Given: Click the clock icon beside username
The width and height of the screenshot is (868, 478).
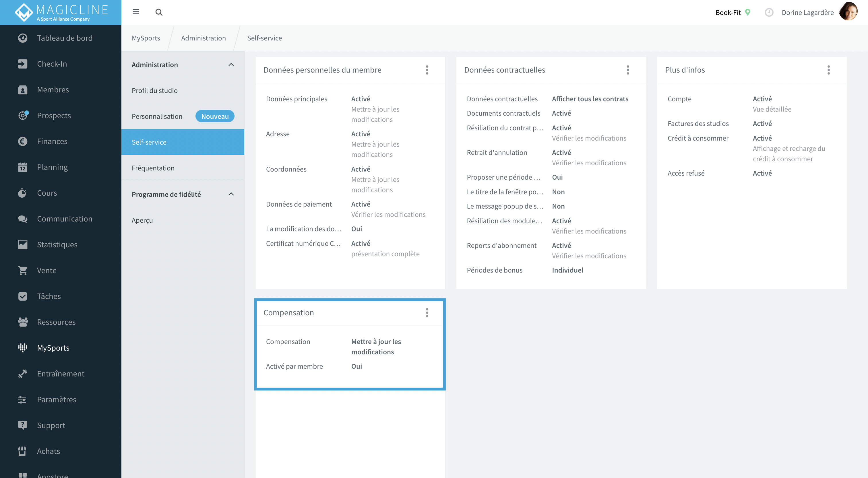Looking at the screenshot, I should click(x=769, y=12).
